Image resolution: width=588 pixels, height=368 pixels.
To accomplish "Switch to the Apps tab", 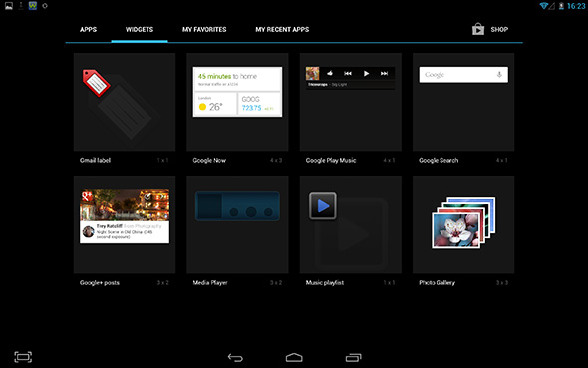I will point(88,29).
